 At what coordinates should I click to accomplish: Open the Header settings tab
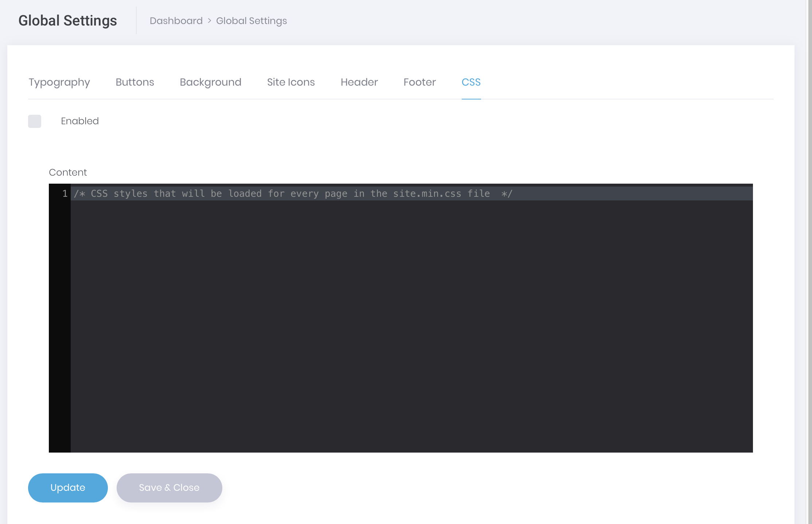click(359, 82)
